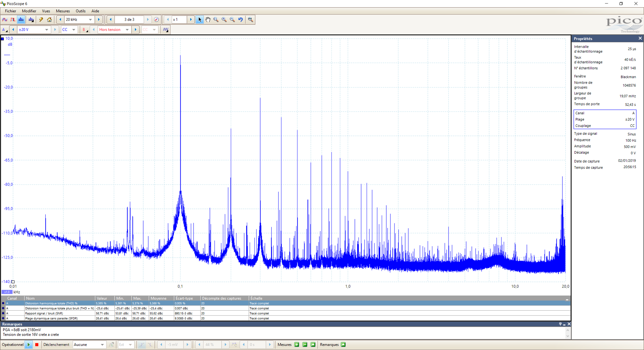The image size is (644, 350).
Task: Open the Aide menu
Action: pyautogui.click(x=95, y=11)
